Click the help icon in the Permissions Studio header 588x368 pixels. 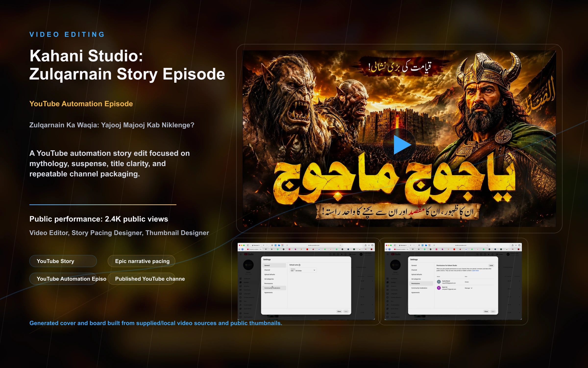point(485,254)
